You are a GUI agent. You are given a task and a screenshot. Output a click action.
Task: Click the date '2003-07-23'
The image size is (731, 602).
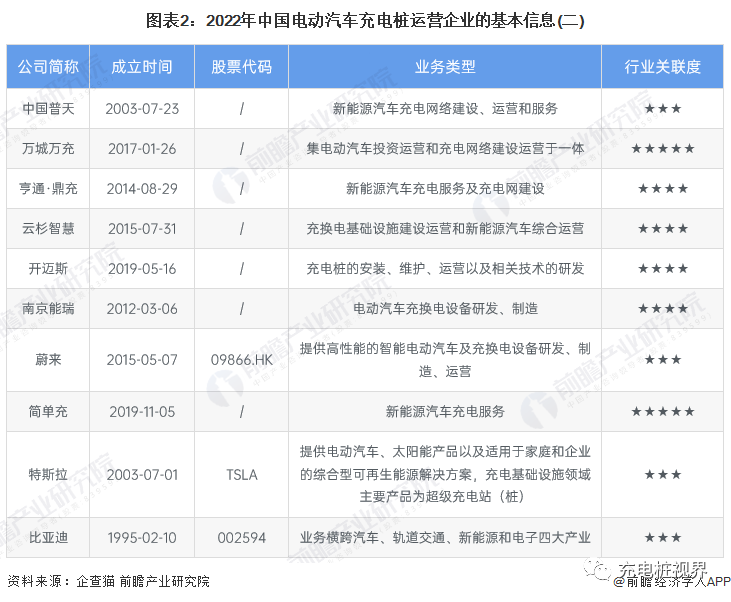tap(142, 109)
